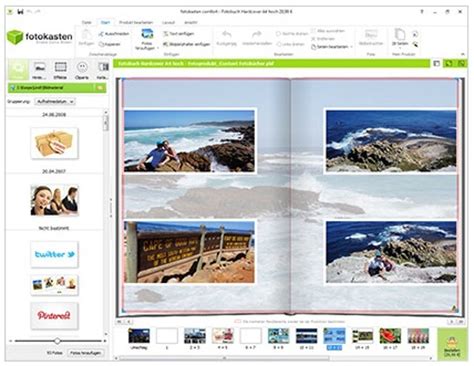The image size is (474, 366).
Task: Click the Entfernen option
Action: click(323, 39)
